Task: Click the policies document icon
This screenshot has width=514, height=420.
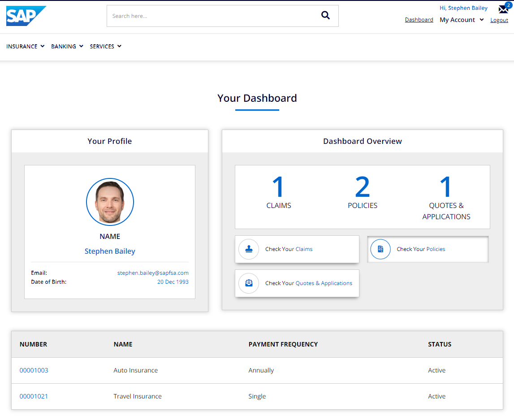Action: (380, 249)
